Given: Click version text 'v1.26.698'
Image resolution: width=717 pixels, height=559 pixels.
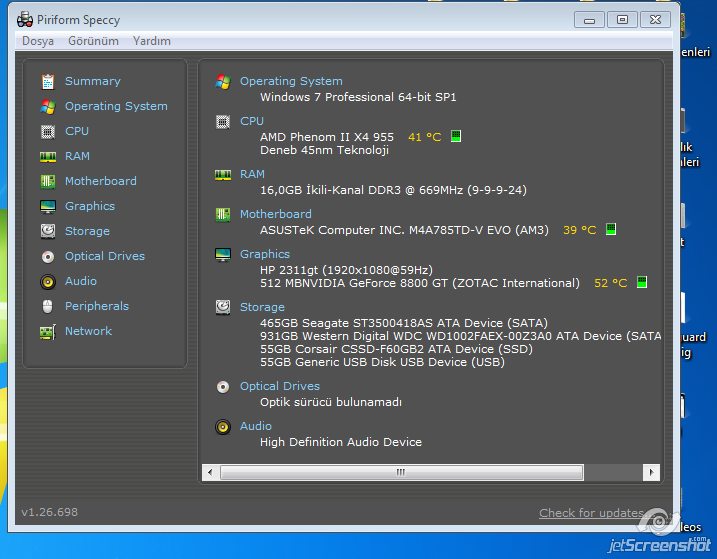Looking at the screenshot, I should pyautogui.click(x=49, y=512).
